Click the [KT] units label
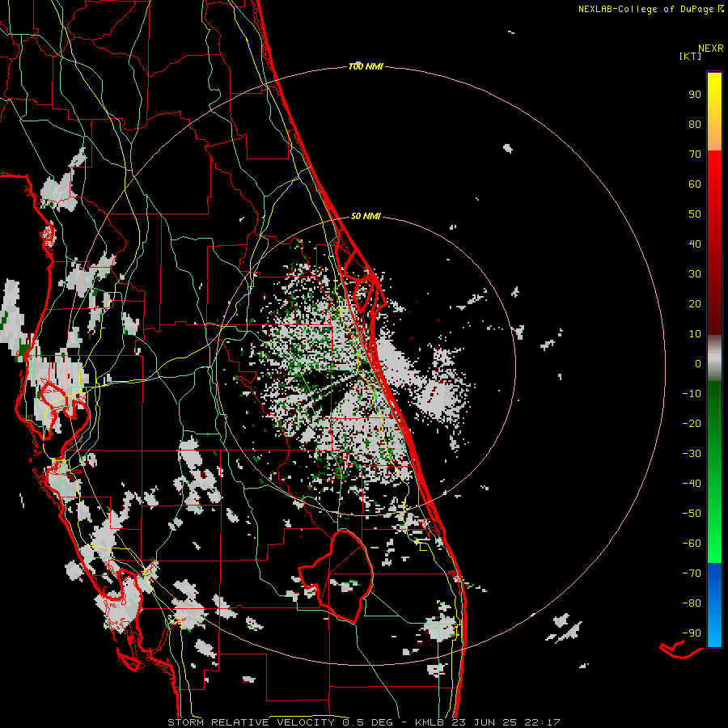Viewport: 728px width, 728px height. [690, 56]
